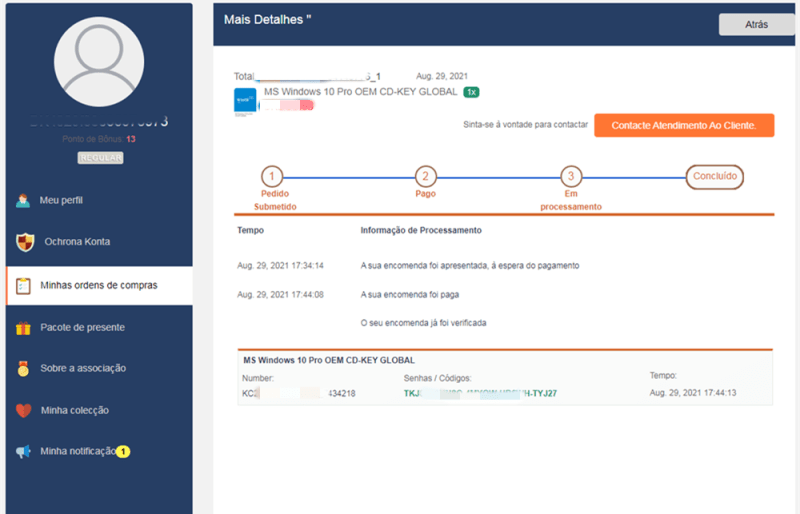Click the clipboard icon for purchase orders

point(23,286)
